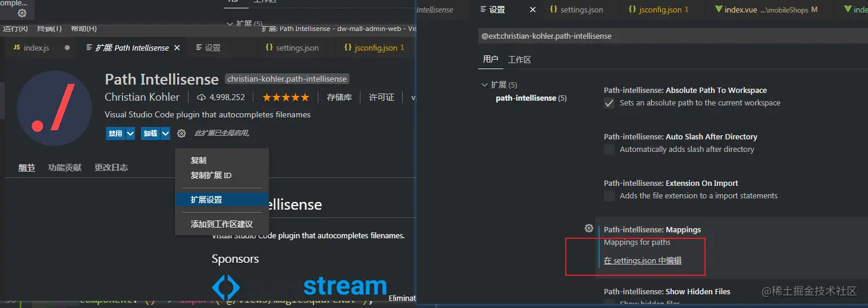This screenshot has width=868, height=308.
Task: Select the 用户 settings scope tab
Action: pyautogui.click(x=491, y=59)
